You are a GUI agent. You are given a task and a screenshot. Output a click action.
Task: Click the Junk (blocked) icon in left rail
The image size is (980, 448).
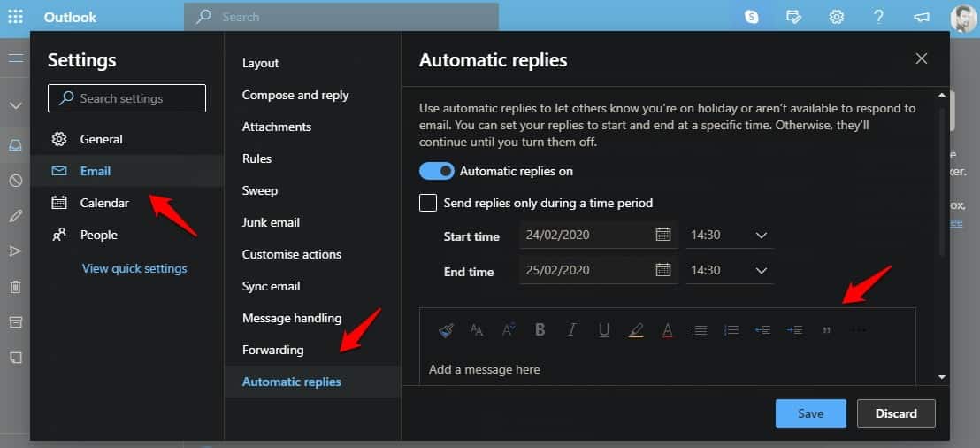[x=16, y=181]
